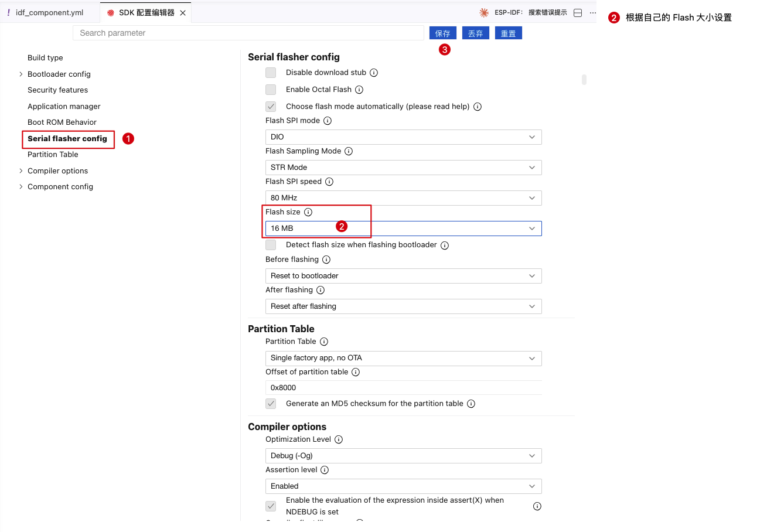Click ESP-IDF: 搜索错误提示 link
The image size is (784, 532).
pyautogui.click(x=531, y=13)
